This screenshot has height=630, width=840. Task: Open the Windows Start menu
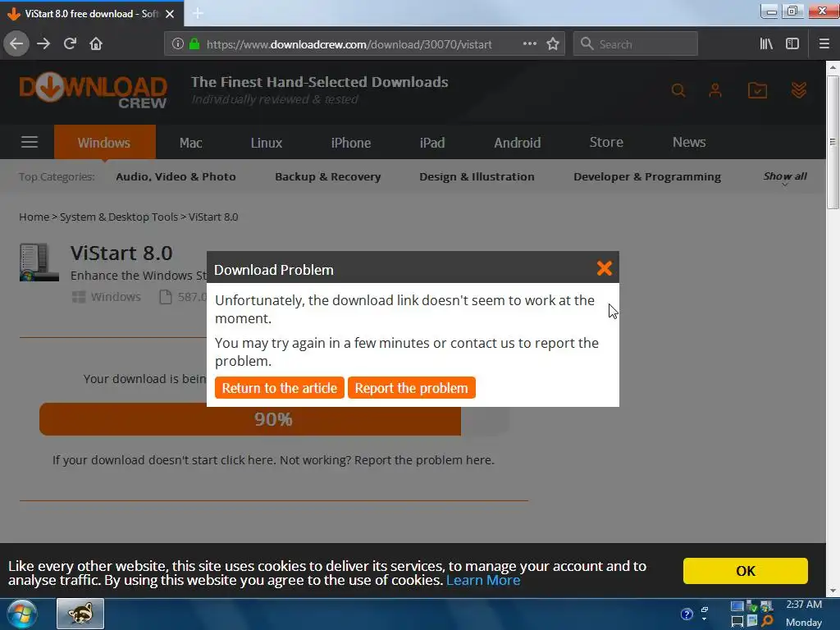click(22, 614)
